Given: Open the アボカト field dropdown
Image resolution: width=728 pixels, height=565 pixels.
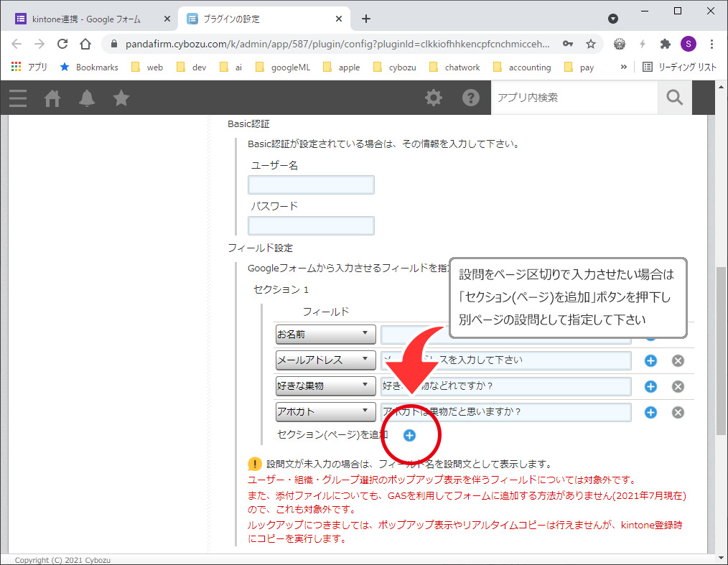Looking at the screenshot, I should click(326, 411).
